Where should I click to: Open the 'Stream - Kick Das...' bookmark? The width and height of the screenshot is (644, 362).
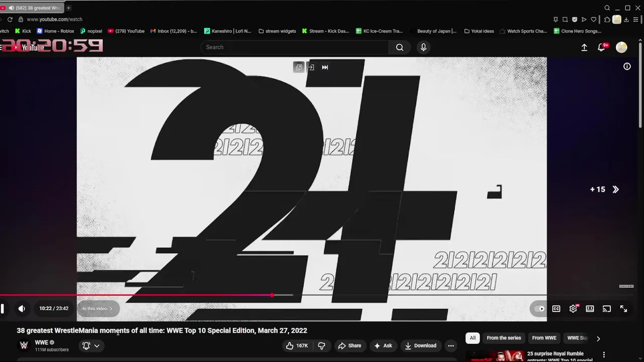pos(325,31)
